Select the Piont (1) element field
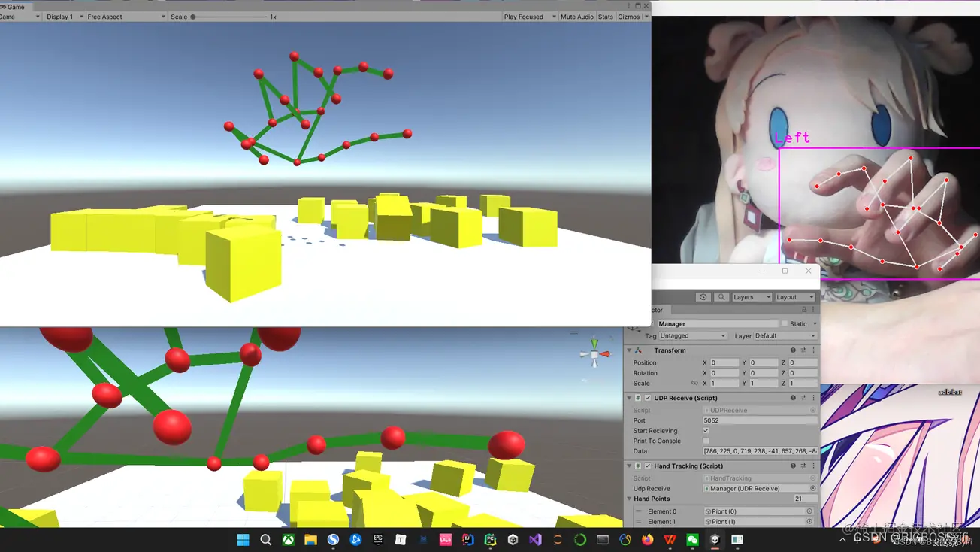The width and height of the screenshot is (980, 552). point(759,522)
